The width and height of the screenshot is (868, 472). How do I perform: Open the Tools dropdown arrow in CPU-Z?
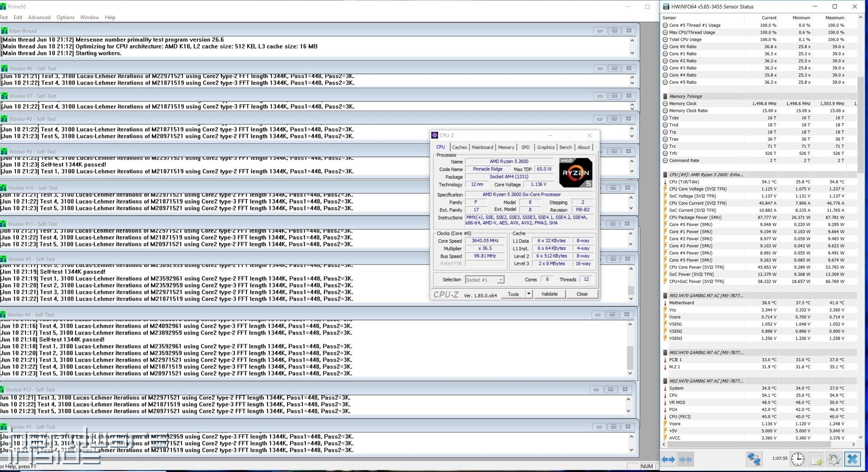pyautogui.click(x=528, y=294)
